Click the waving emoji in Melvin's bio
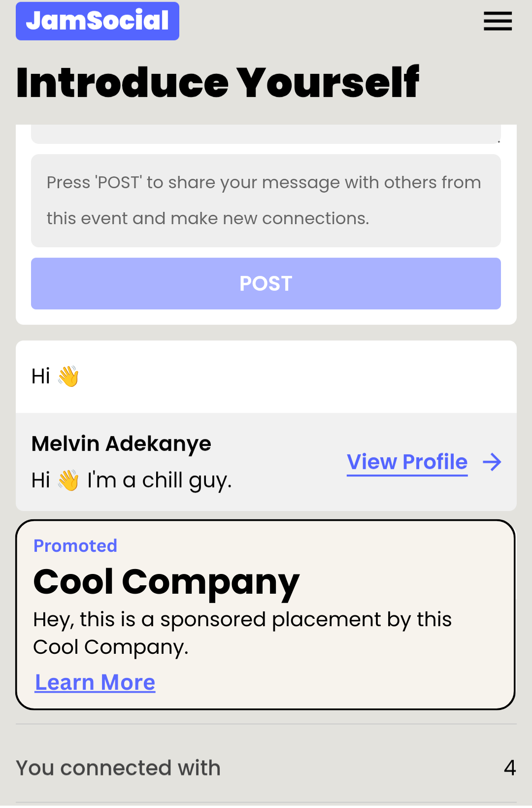The height and width of the screenshot is (808, 532). click(68, 480)
